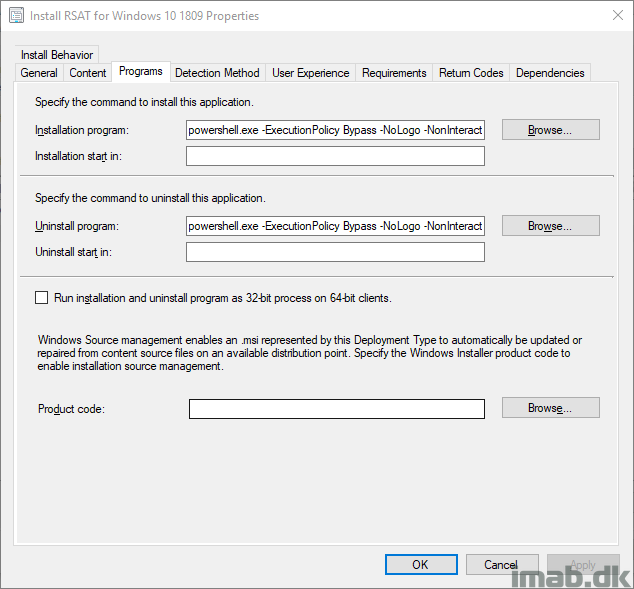This screenshot has height=589, width=634.
Task: Click the Installation program field
Action: click(x=335, y=130)
